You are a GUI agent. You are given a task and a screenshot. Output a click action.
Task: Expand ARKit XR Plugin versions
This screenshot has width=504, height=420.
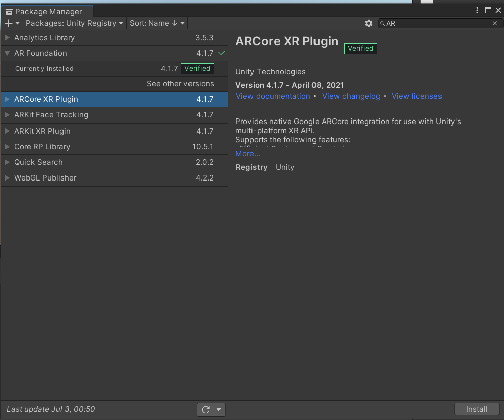[x=7, y=131]
